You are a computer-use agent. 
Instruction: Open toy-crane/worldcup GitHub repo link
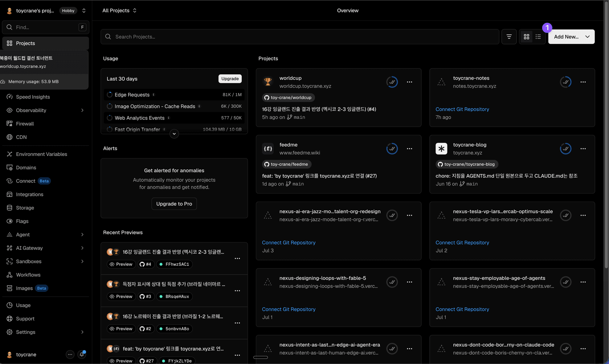tap(289, 98)
